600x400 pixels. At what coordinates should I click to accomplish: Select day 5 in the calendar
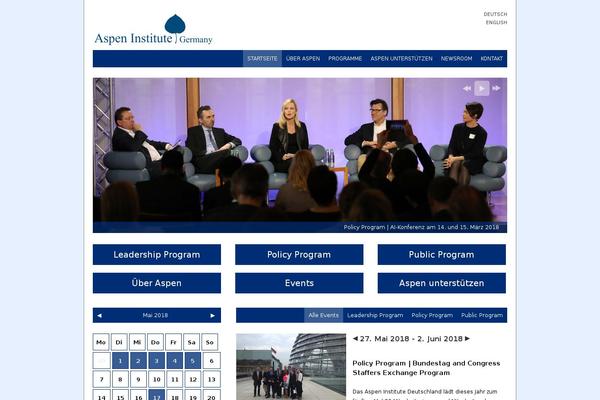pos(193,361)
